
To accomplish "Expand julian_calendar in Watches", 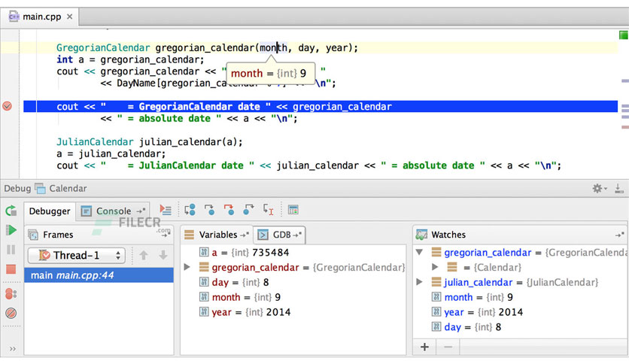I will pos(420,282).
